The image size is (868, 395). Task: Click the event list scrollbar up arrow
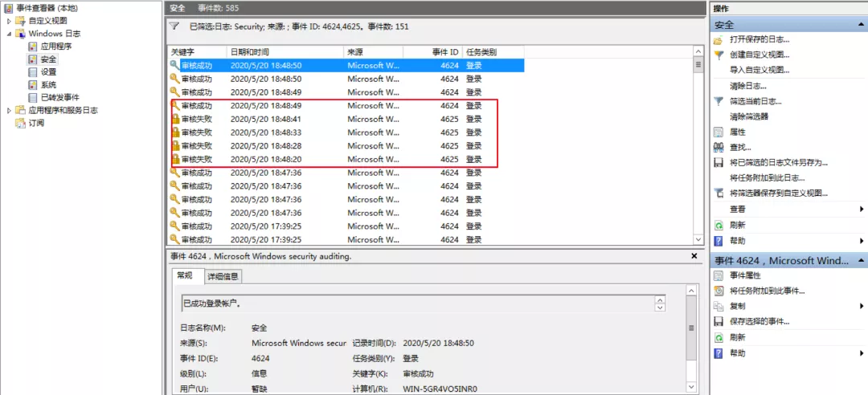pos(698,51)
